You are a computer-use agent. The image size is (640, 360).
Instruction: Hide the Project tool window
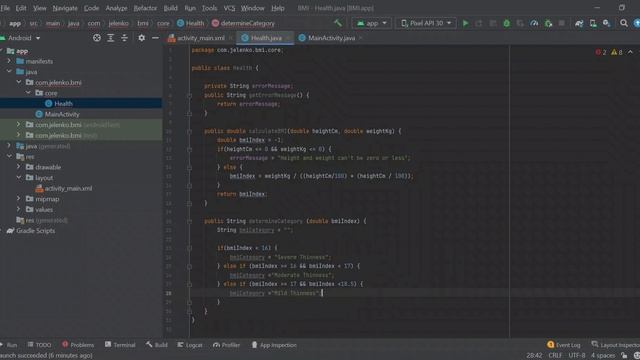point(155,38)
